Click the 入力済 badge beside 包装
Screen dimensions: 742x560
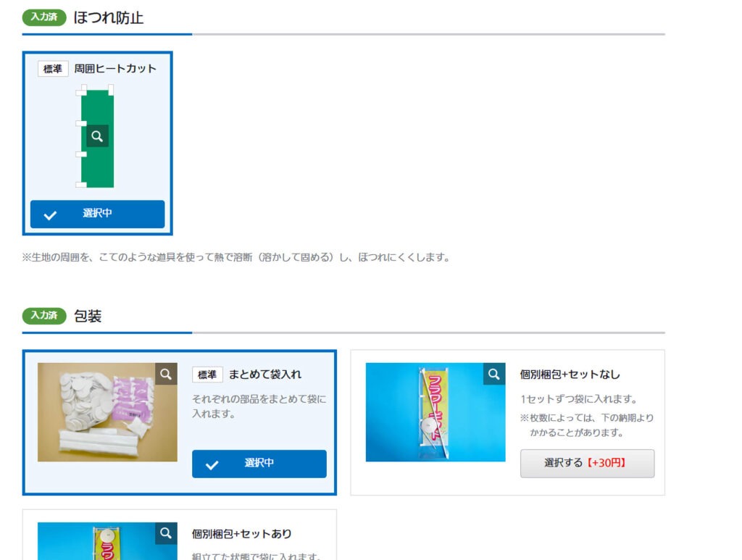point(44,315)
